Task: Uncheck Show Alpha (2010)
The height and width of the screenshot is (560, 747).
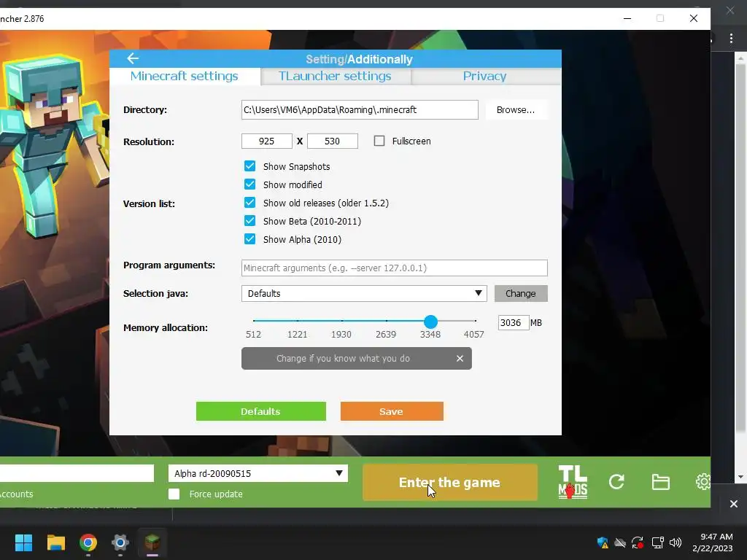Action: (x=249, y=239)
